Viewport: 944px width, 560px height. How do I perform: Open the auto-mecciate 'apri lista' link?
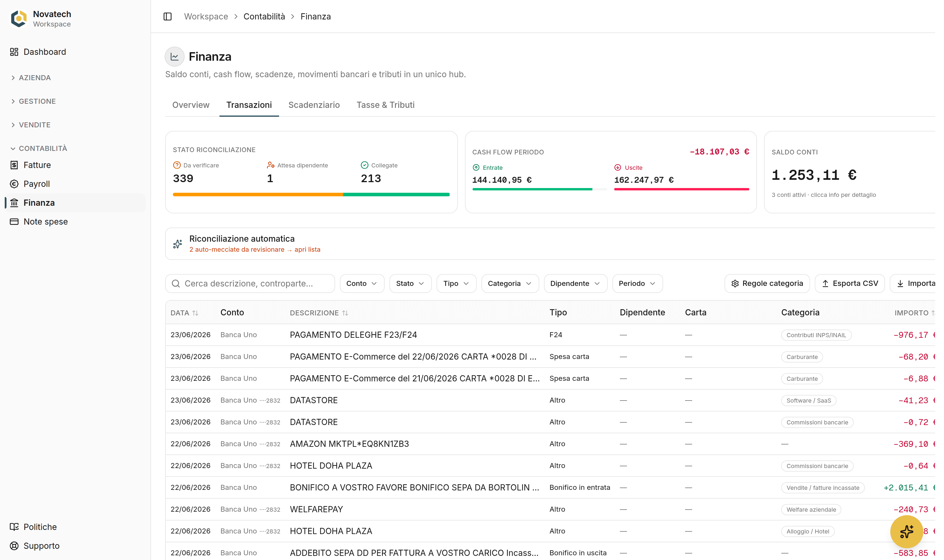(307, 249)
